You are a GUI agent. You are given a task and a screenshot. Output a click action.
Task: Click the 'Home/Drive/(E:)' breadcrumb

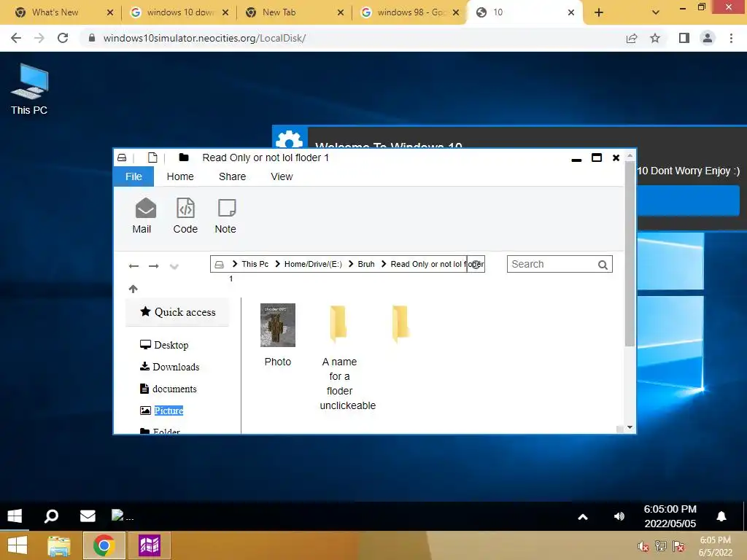pyautogui.click(x=313, y=264)
